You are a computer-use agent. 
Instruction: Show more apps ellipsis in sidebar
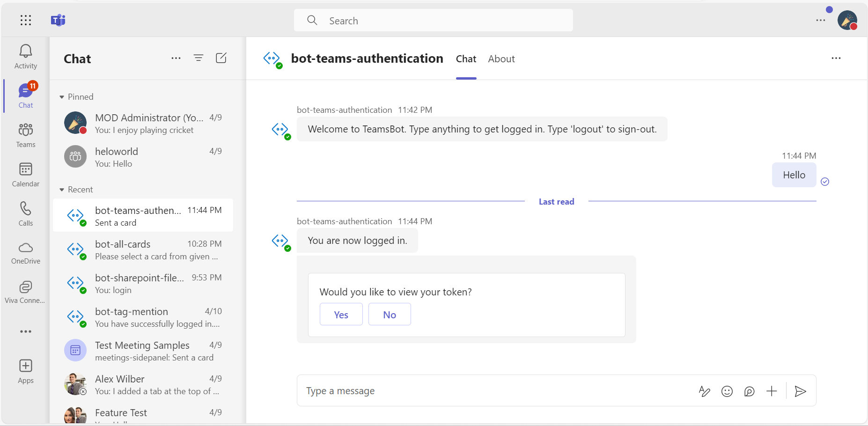[x=26, y=331]
